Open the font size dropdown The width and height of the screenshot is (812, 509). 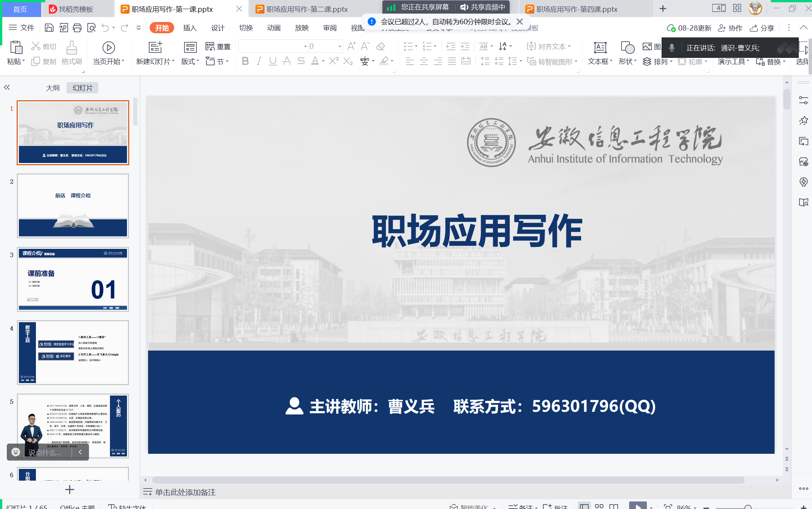(340, 47)
